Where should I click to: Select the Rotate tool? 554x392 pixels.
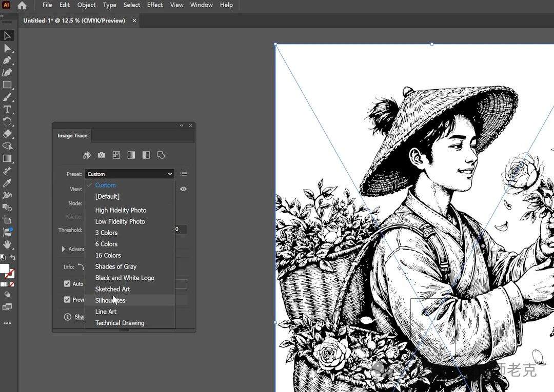click(7, 122)
